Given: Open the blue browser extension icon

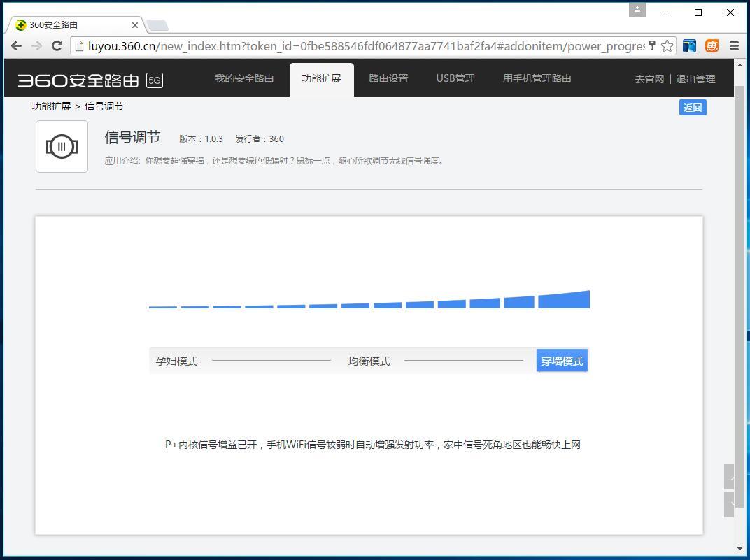Looking at the screenshot, I should click(688, 45).
